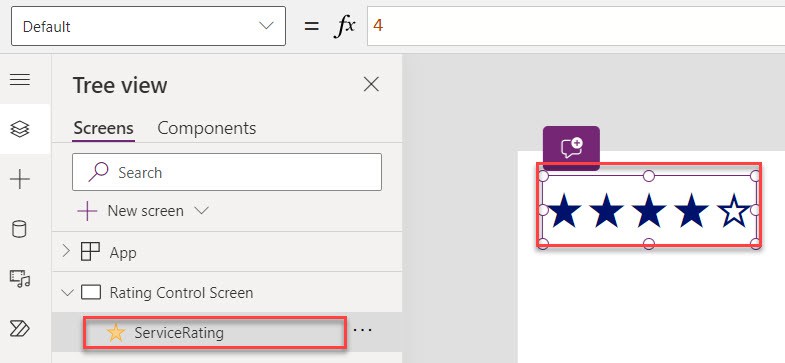
Task: Open the Data cylinder icon
Action: tap(20, 229)
